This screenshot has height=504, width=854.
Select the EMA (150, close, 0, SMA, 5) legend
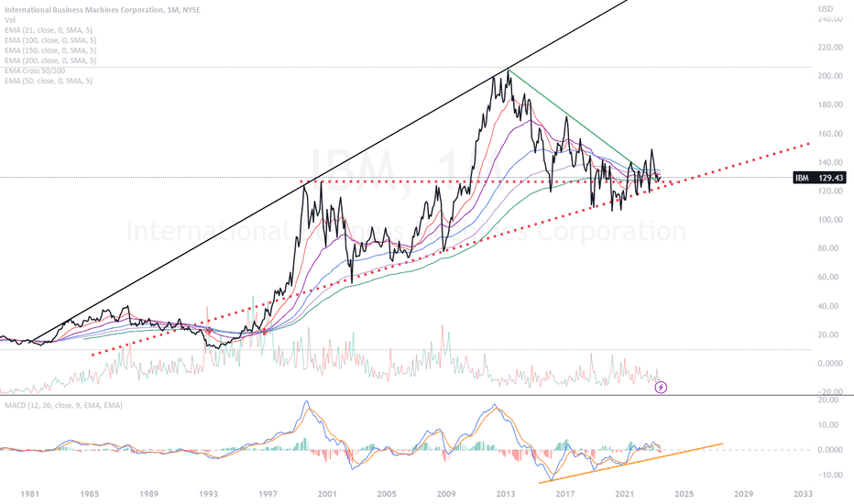click(50, 50)
